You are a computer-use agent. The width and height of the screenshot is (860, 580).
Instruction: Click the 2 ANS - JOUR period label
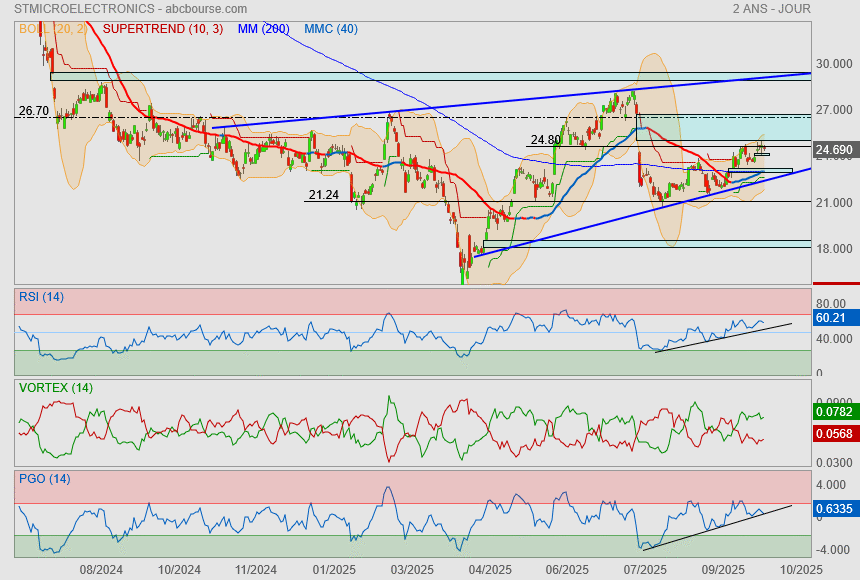(x=770, y=8)
